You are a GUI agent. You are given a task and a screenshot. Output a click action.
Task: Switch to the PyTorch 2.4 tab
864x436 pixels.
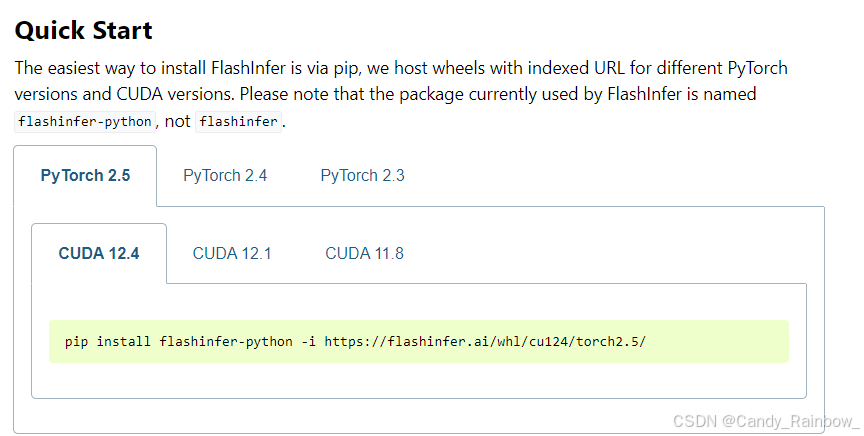[225, 176]
